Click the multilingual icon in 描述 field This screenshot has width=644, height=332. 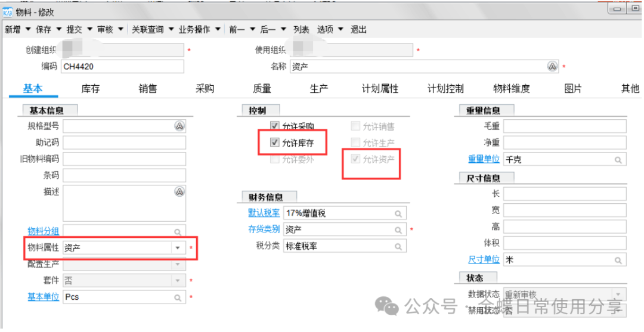(x=179, y=191)
